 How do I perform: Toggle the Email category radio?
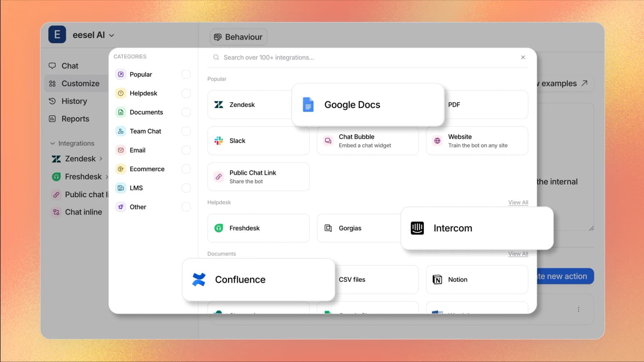pos(186,150)
